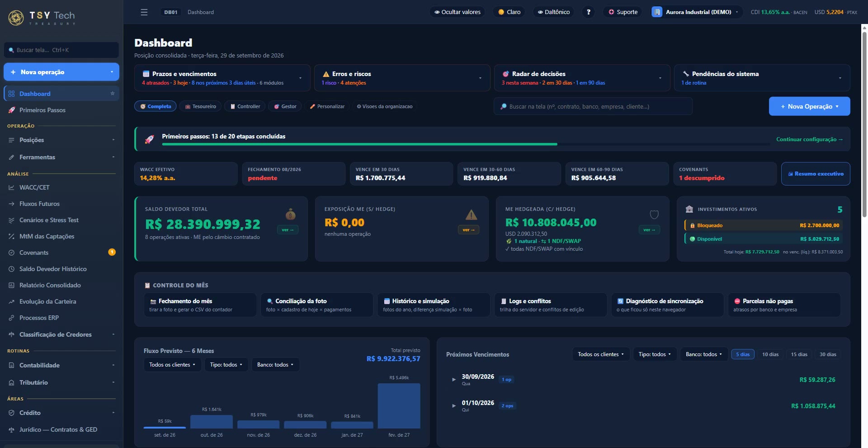Open the Aurora Industrial (DEMO) company dropdown
Screen dimensions: 868x448
coord(696,12)
